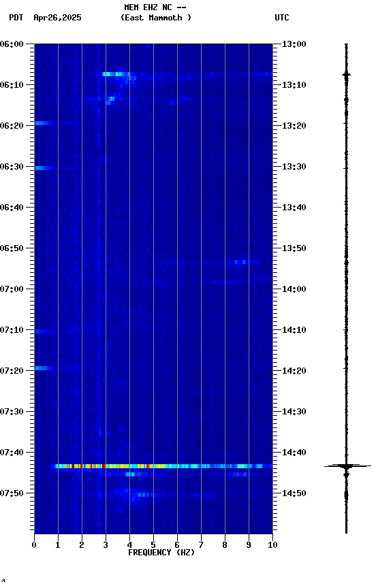Click the 06:50 PDT time label
This screenshot has height=588, width=376.
tap(12, 248)
